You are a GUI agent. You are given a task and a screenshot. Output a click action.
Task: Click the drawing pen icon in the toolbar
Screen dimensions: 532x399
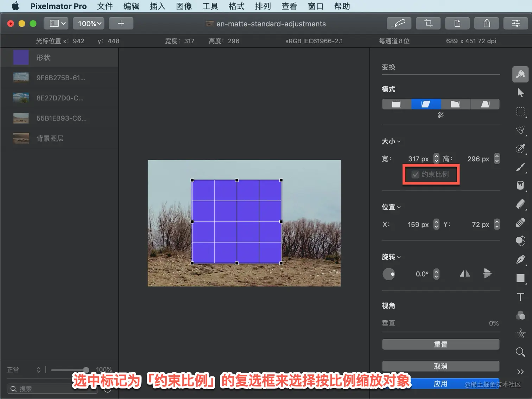click(x=399, y=23)
